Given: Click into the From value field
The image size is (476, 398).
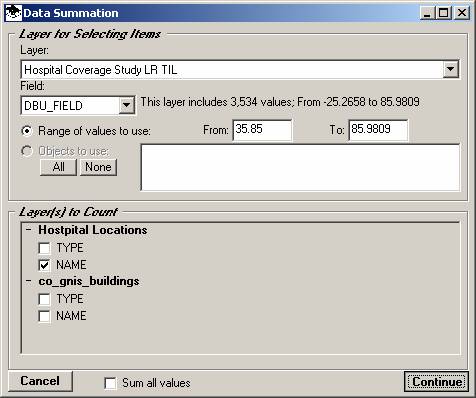Looking at the screenshot, I should click(x=262, y=130).
